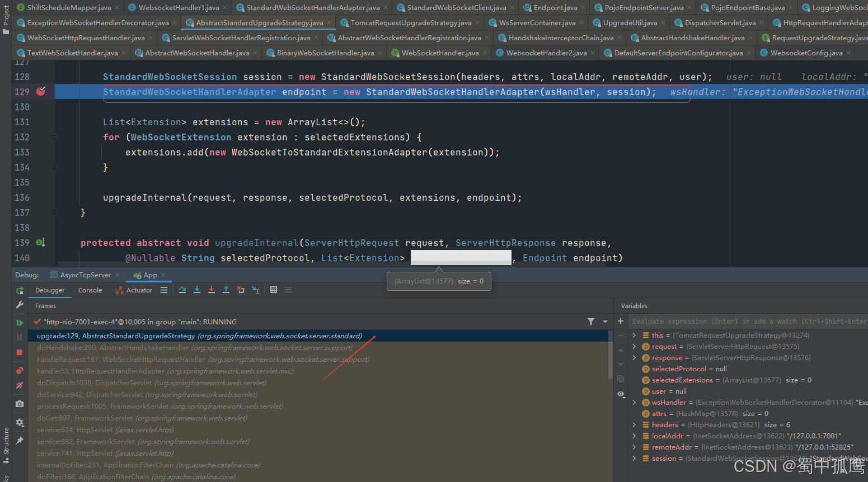Expand the 'response' variable node

click(634, 358)
